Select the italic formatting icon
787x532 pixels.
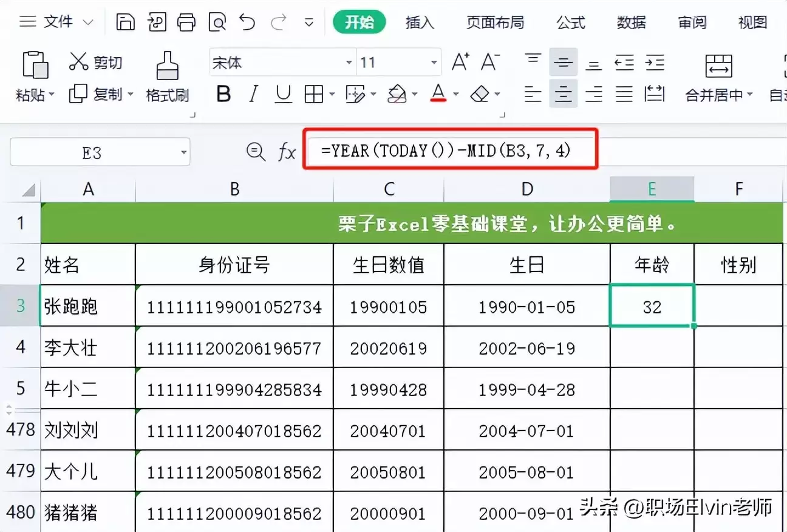pos(253,94)
